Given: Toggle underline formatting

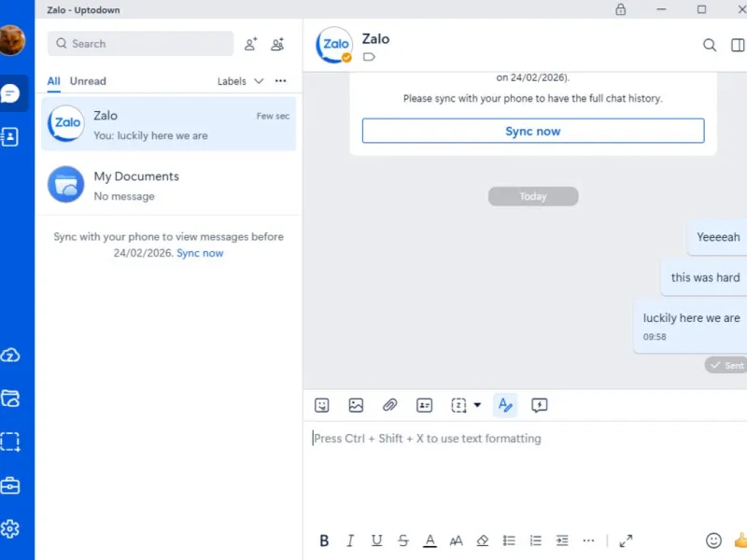Looking at the screenshot, I should point(377,540).
